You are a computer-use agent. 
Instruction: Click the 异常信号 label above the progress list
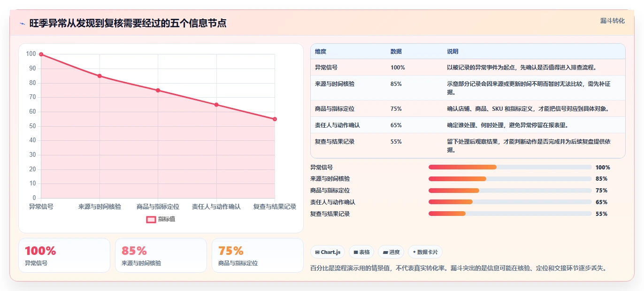point(322,167)
